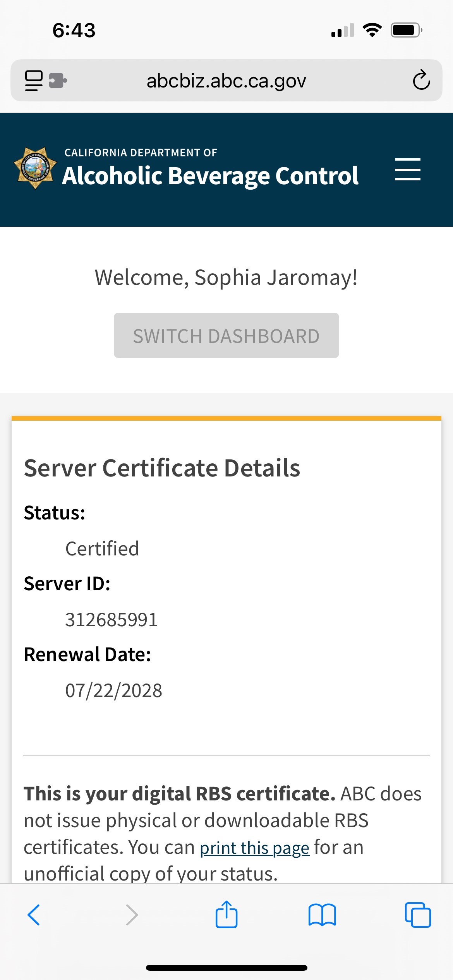Follow the 'print this page' link
Image resolution: width=453 pixels, height=980 pixels.
(254, 848)
